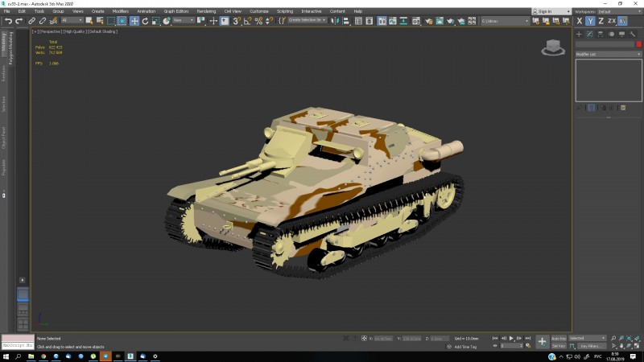Expand the Modifier List dropdown
The image size is (644, 362).
(608, 54)
